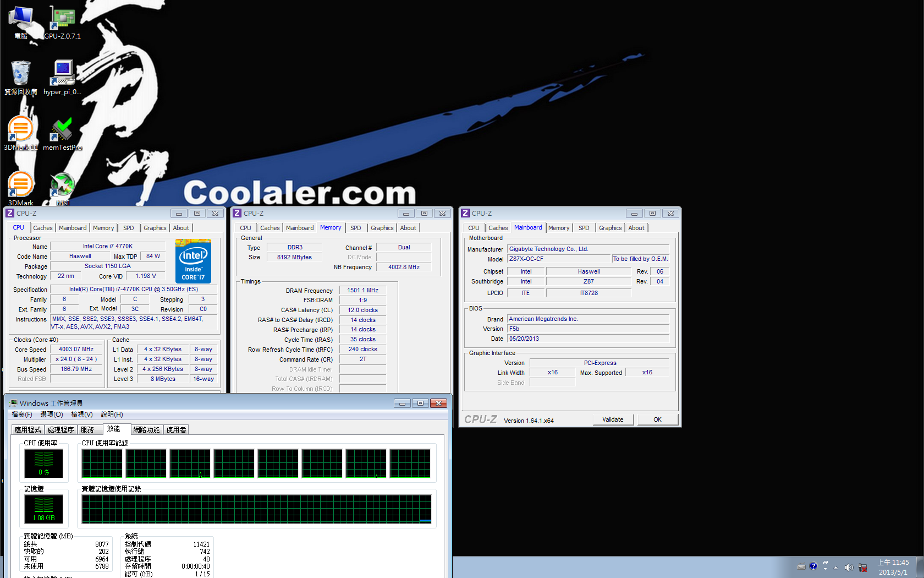Screen dimensions: 924x578
Task: Open the 說明(H) menu in Task Manager
Action: click(112, 415)
